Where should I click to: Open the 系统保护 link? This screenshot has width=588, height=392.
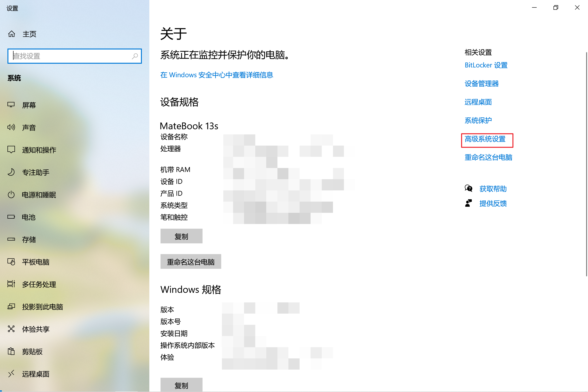(x=478, y=120)
